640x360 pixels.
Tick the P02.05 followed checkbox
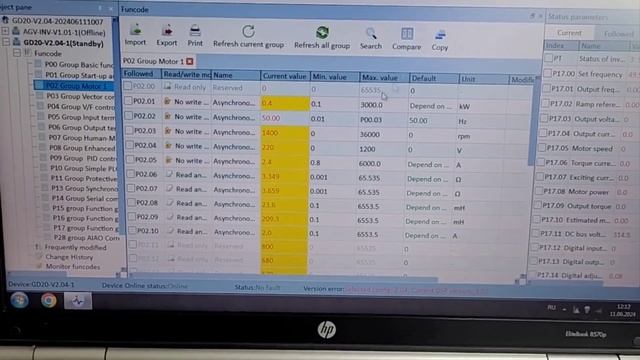tap(131, 160)
